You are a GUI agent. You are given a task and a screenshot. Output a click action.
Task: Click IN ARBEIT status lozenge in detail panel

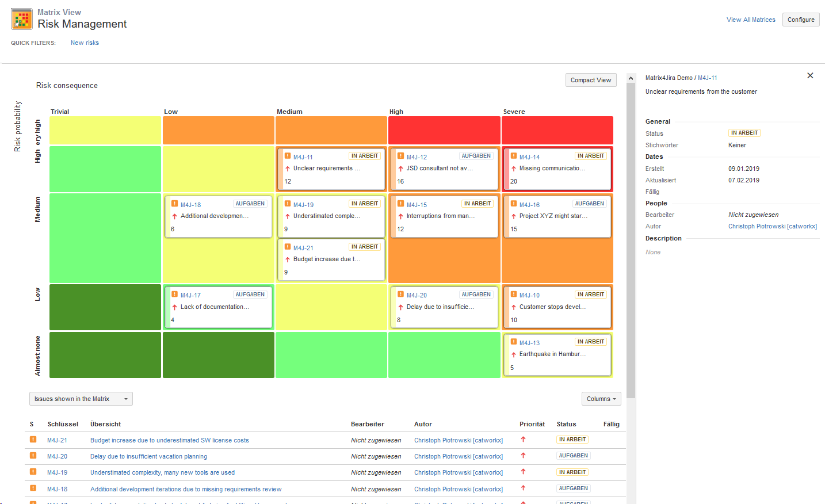(x=744, y=133)
